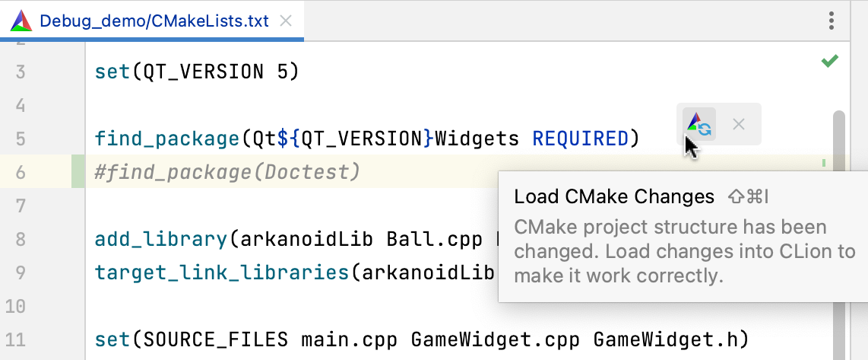Screen dimensions: 868x360
Task: Place cursor on set(QT_VERSION 5) line
Action: coord(197,72)
